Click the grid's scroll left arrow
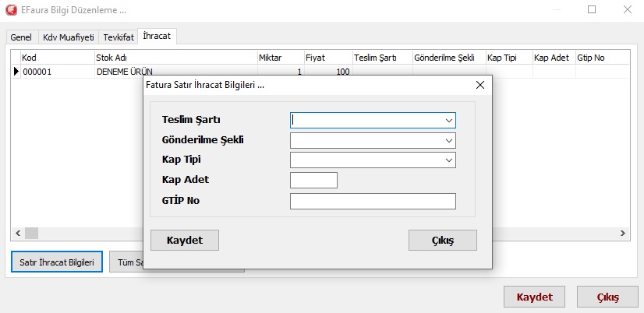The width and height of the screenshot is (644, 313). click(16, 233)
